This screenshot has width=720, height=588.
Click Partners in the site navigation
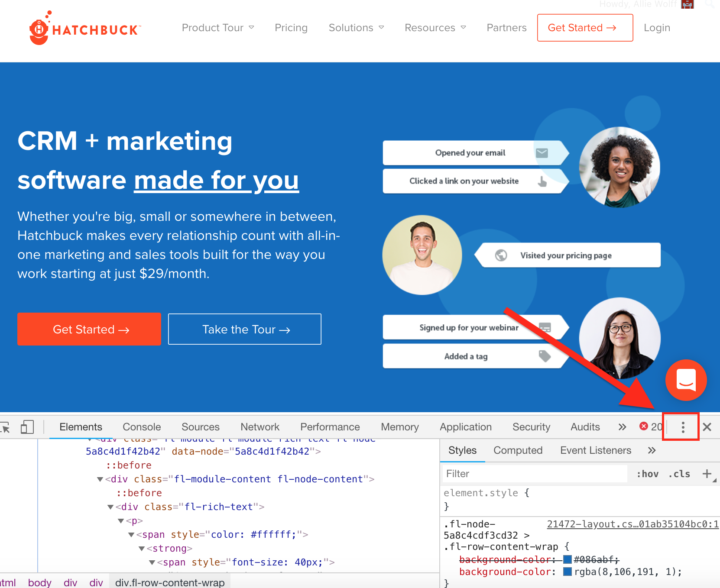[x=506, y=28]
